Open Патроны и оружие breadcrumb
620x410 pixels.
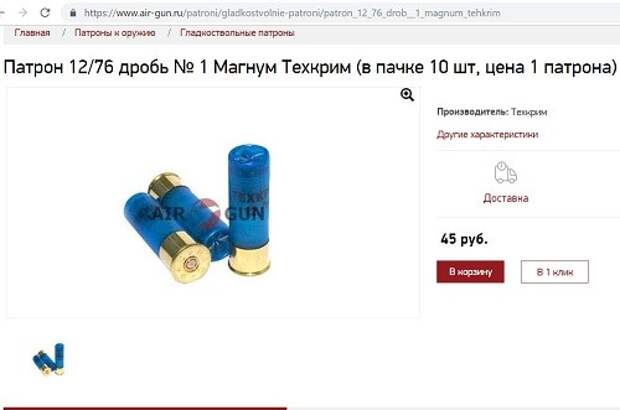pos(115,33)
